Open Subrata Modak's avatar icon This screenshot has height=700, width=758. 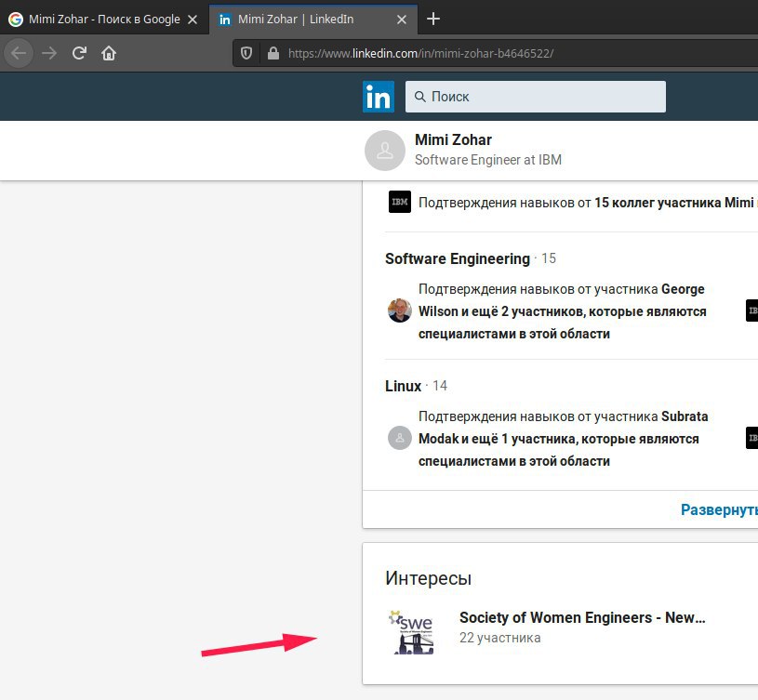point(400,438)
